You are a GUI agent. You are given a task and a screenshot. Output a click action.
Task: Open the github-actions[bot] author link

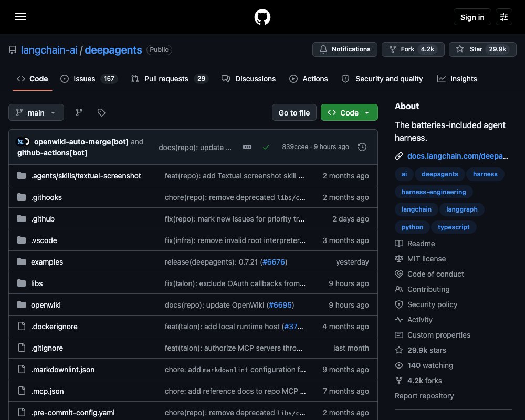(x=52, y=153)
